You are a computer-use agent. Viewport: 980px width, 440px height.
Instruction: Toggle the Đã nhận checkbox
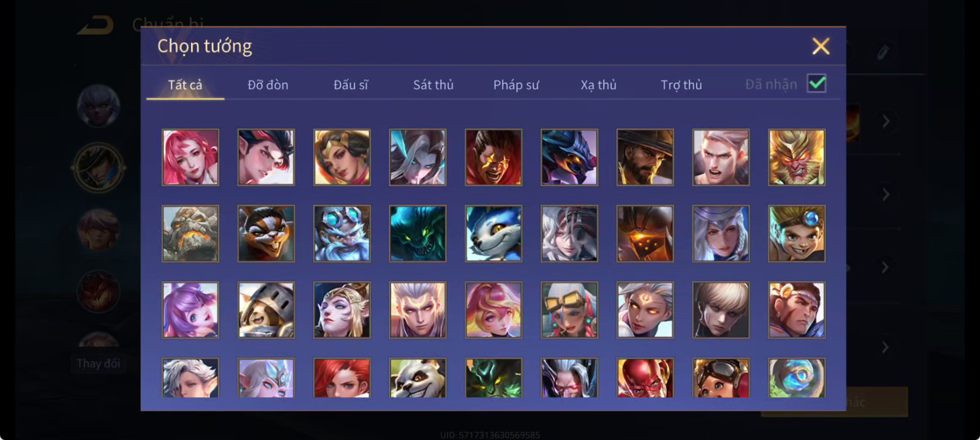click(816, 84)
